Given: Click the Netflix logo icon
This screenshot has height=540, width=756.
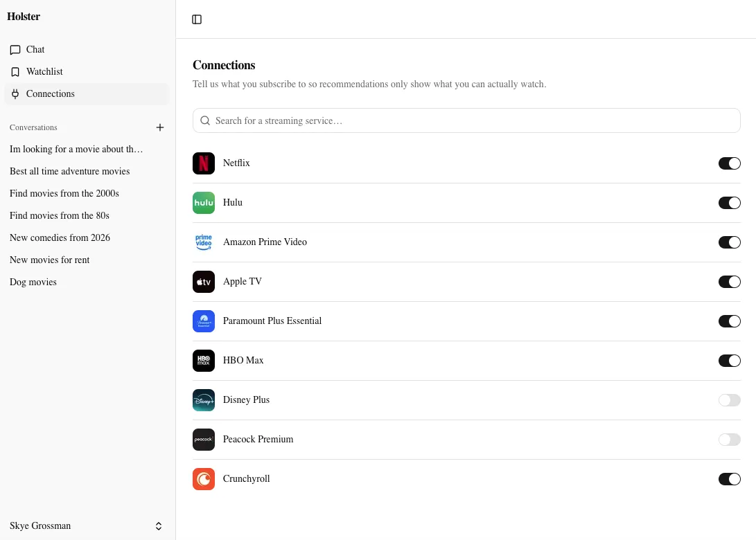Looking at the screenshot, I should click(204, 163).
